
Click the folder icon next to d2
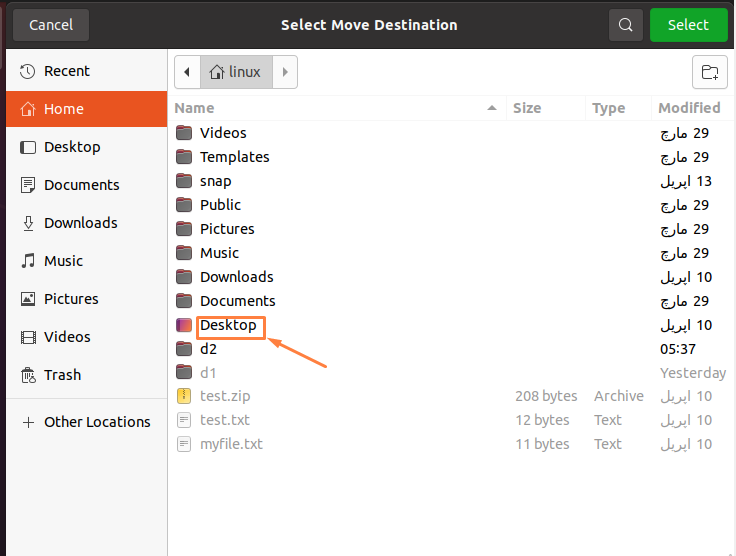pos(184,349)
